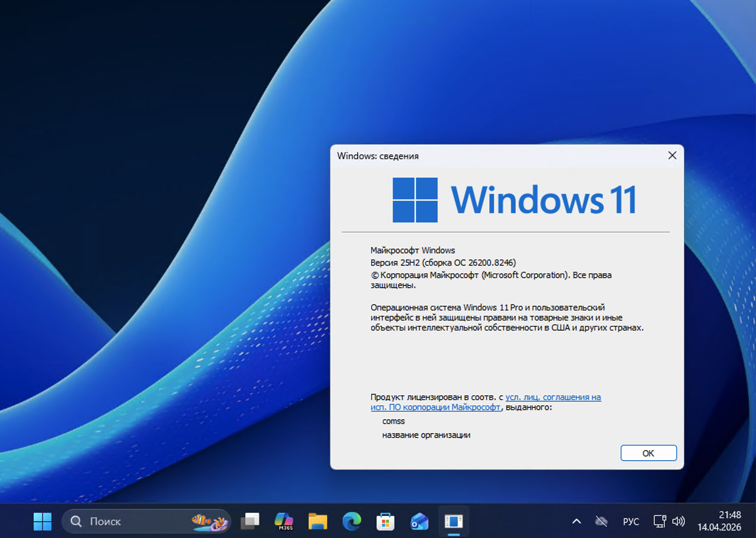Open network settings from the tray icon
This screenshot has height=538, width=756.
pyautogui.click(x=660, y=521)
